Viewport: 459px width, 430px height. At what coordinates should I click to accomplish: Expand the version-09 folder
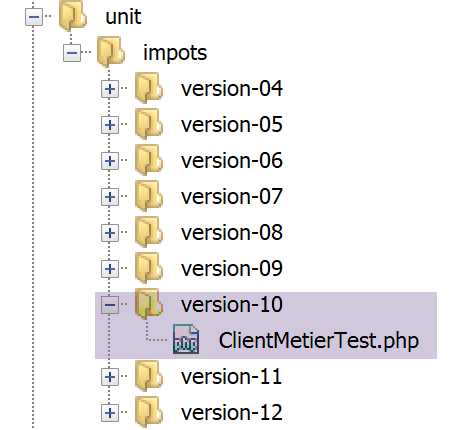click(110, 269)
